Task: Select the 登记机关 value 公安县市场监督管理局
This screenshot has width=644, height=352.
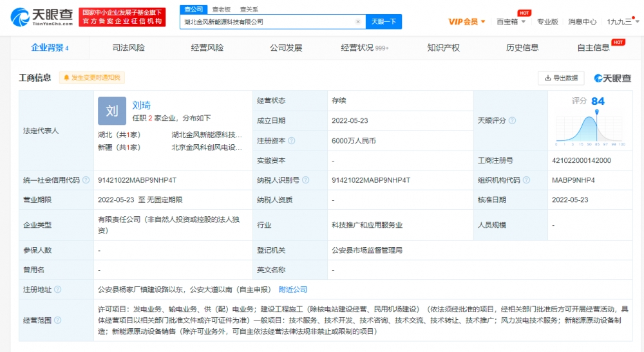Action: click(367, 250)
